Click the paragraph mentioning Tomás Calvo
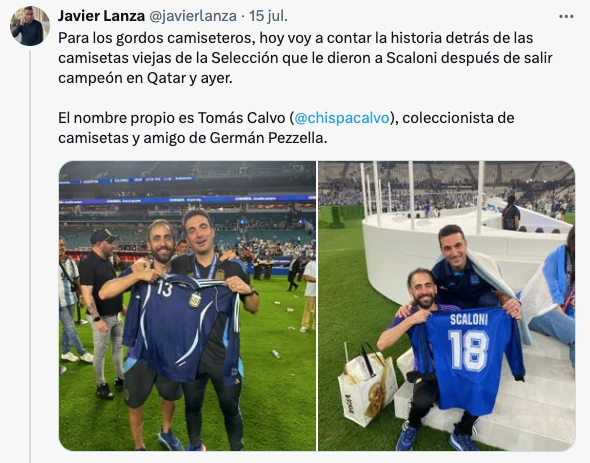 [x=286, y=128]
